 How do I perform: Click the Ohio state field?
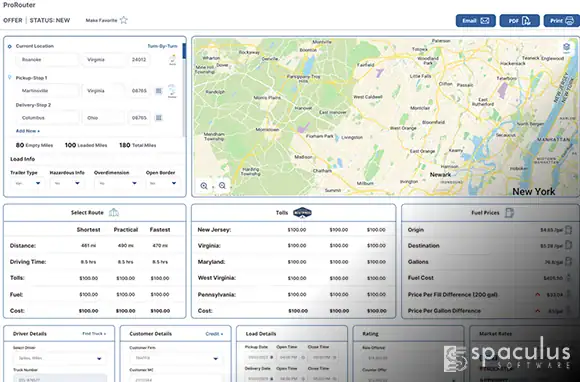[104, 118]
